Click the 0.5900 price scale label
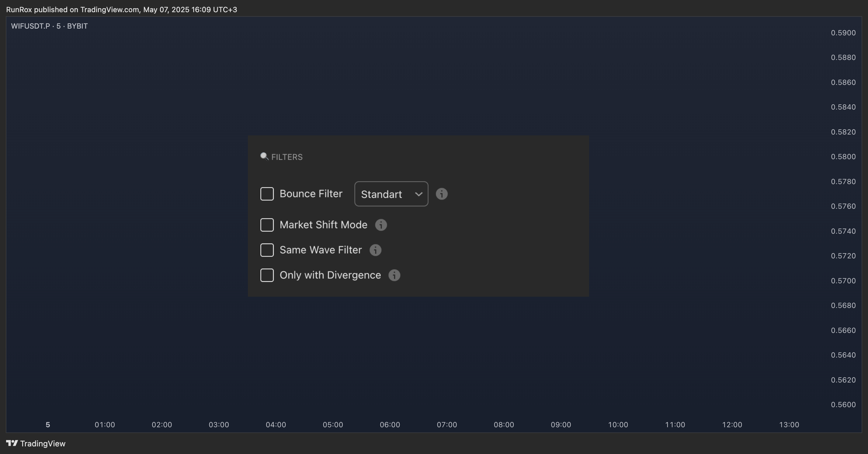Screen dimensions: 868x454 843,33
